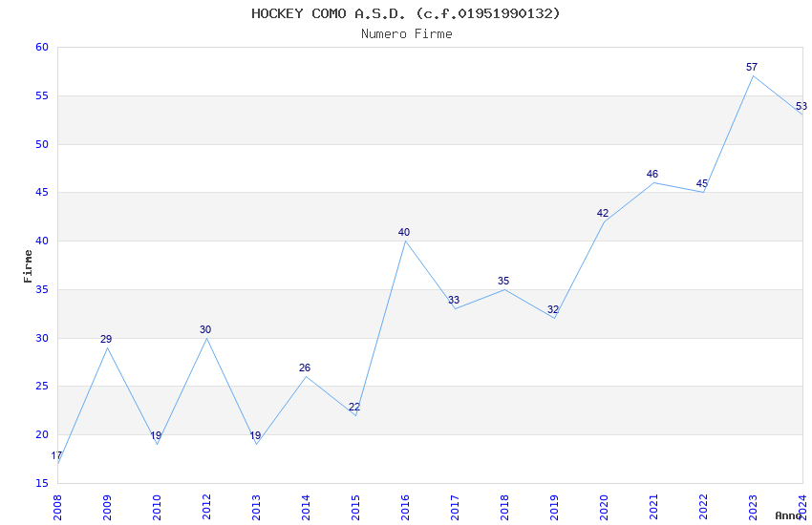
Task: Select the peak data label '57'
Action: coord(752,67)
